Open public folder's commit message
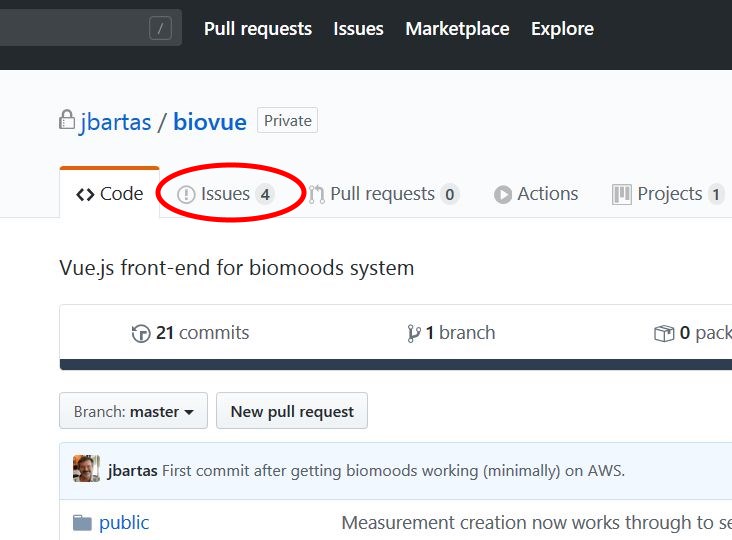 pos(537,523)
